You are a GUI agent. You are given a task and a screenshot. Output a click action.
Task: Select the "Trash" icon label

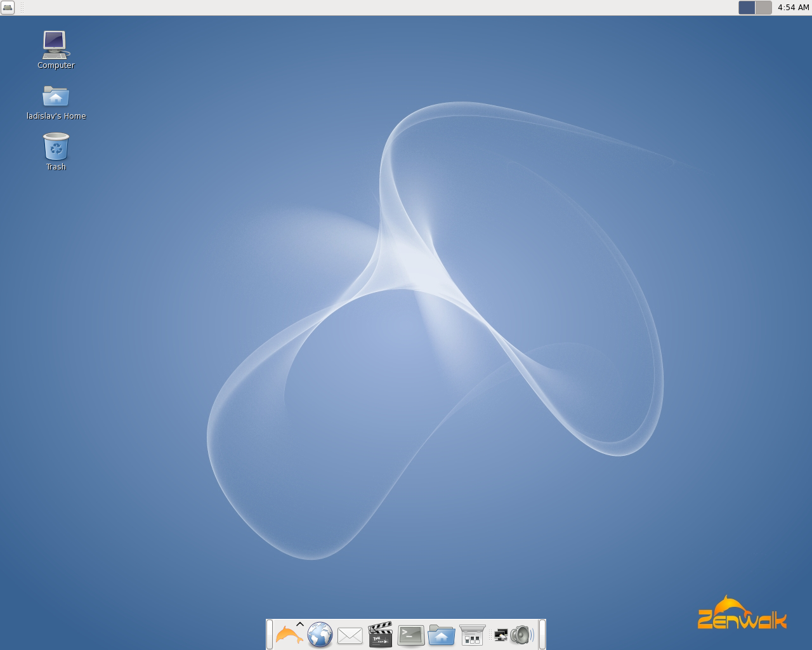(56, 167)
